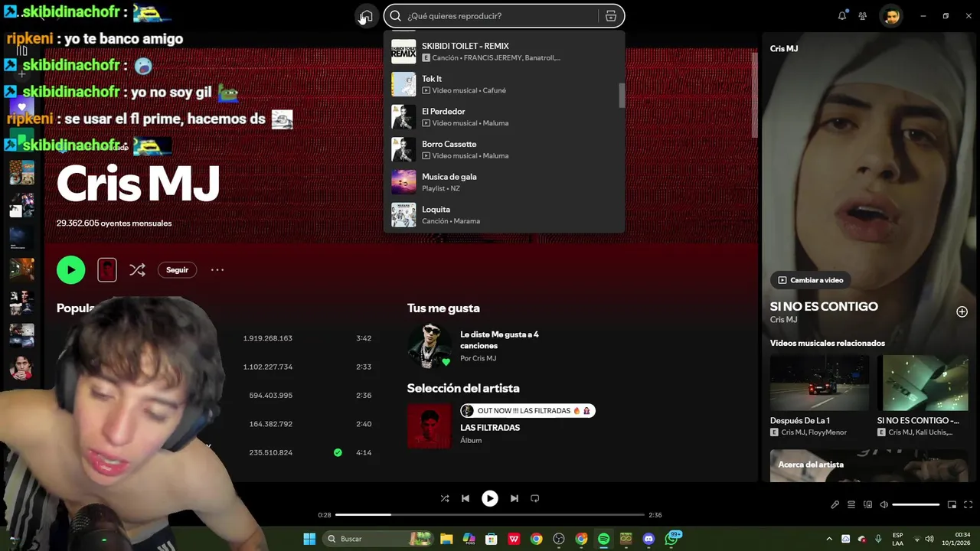Open 'Le diste Me gusta a 4 canciones'
This screenshot has width=980, height=551.
[x=499, y=340]
